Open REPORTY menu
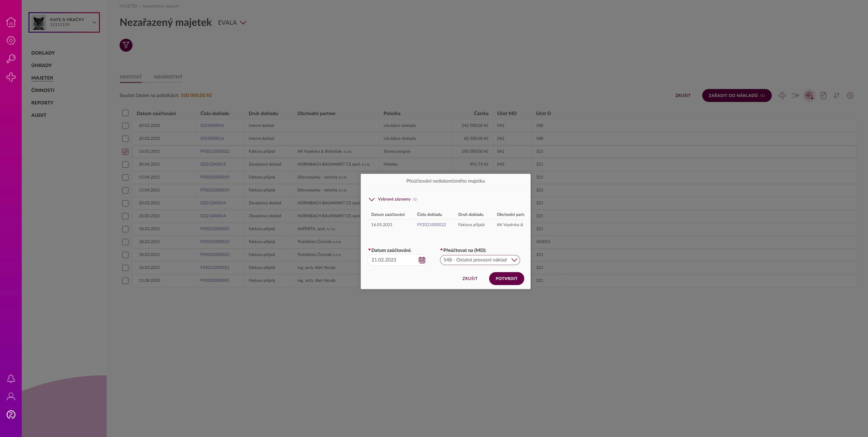Image resolution: width=868 pixels, height=437 pixels. (42, 103)
